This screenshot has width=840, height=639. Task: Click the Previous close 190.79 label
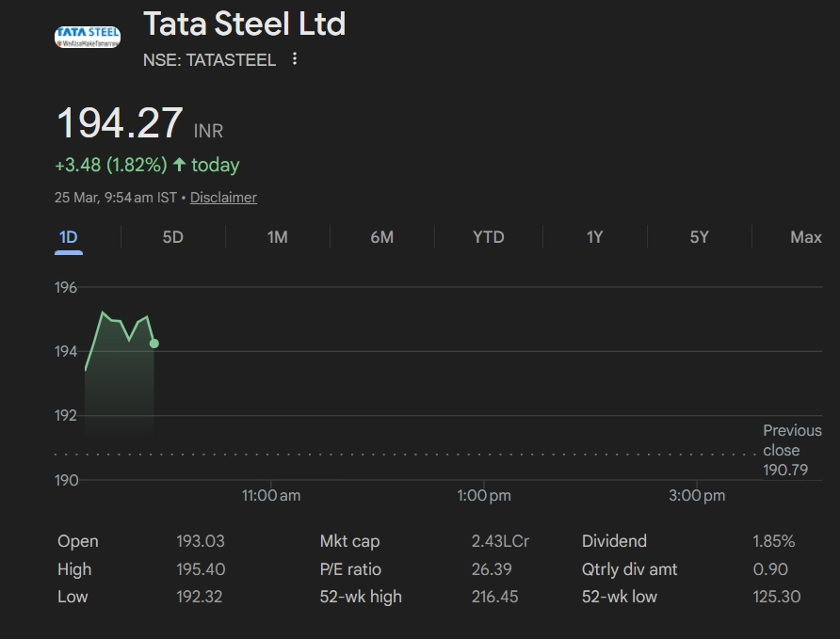(791, 450)
